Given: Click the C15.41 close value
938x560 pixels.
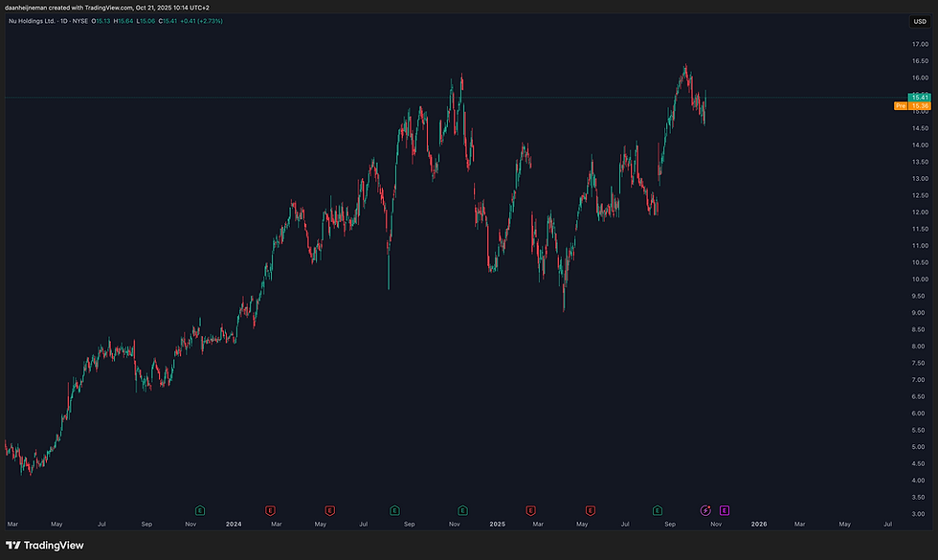Looking at the screenshot, I should [167, 21].
